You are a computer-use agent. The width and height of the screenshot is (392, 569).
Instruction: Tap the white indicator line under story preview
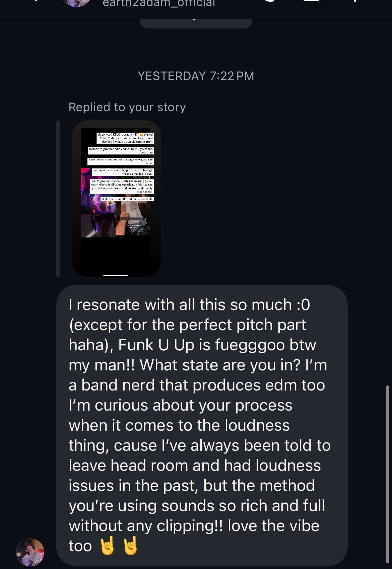tap(116, 276)
